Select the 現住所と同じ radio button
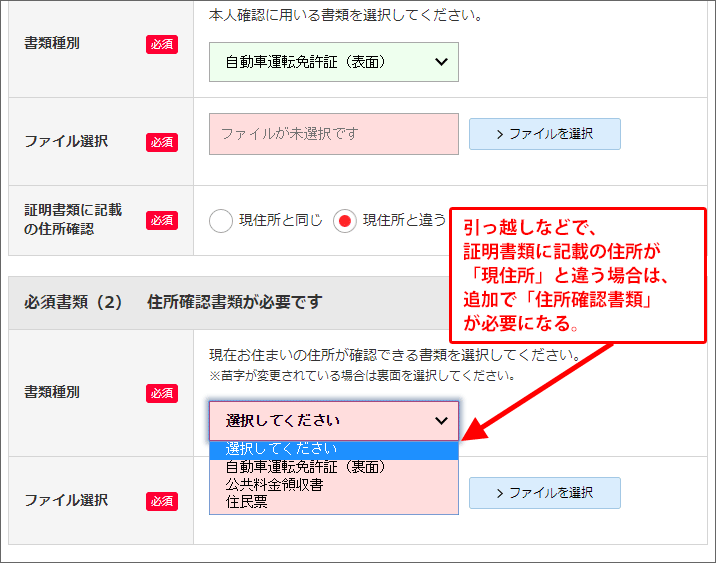The height and width of the screenshot is (563, 716). point(221,221)
